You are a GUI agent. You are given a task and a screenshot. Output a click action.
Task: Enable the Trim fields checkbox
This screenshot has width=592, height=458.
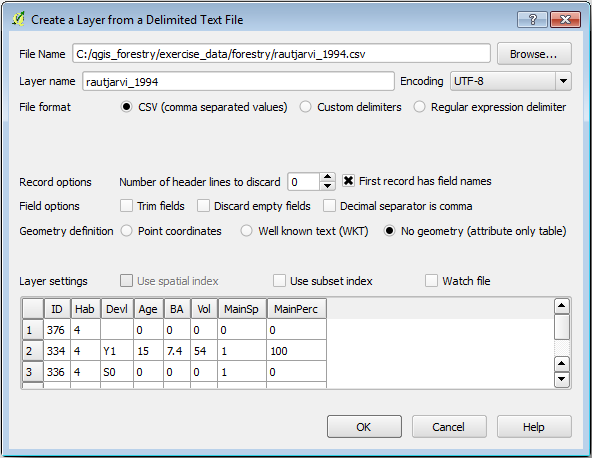click(x=126, y=206)
